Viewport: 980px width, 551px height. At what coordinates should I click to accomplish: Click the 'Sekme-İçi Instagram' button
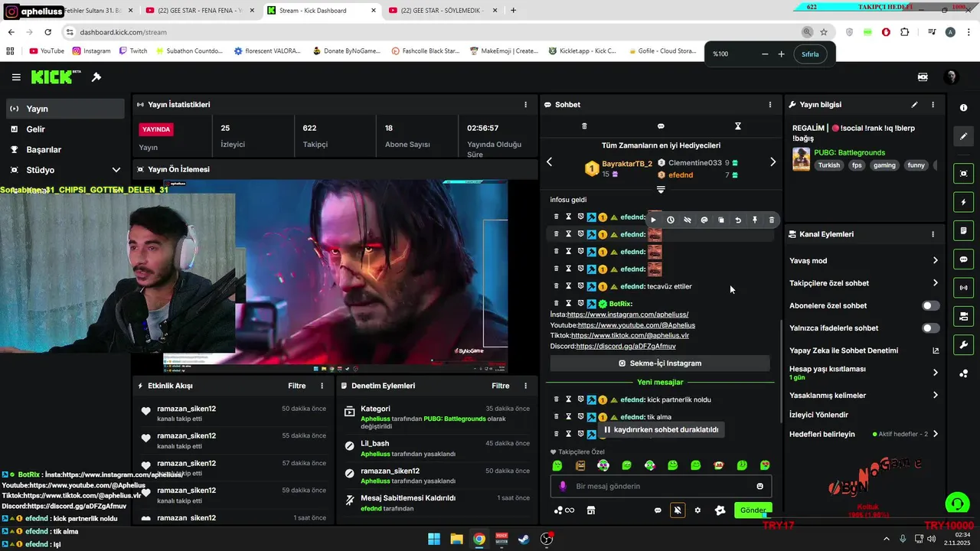click(660, 364)
